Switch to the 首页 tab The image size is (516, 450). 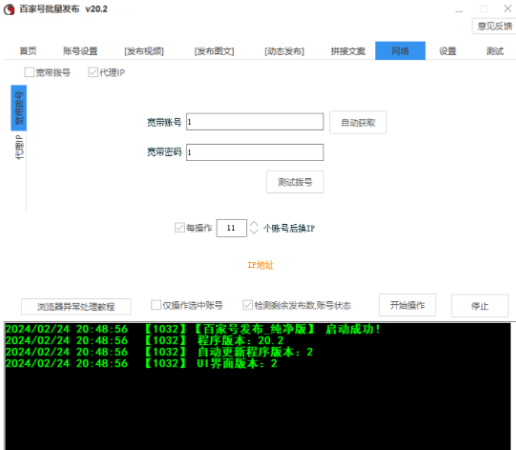coord(28,51)
